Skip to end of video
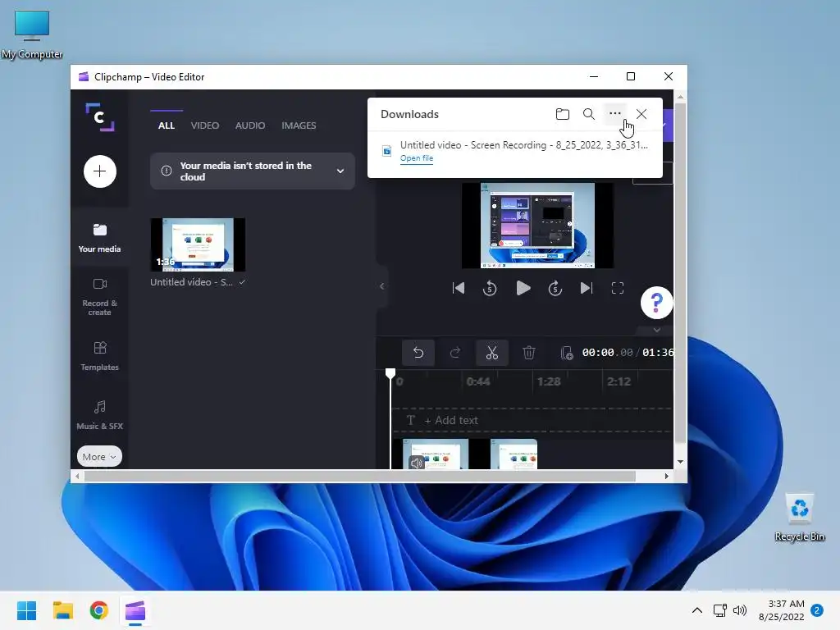 (x=587, y=288)
